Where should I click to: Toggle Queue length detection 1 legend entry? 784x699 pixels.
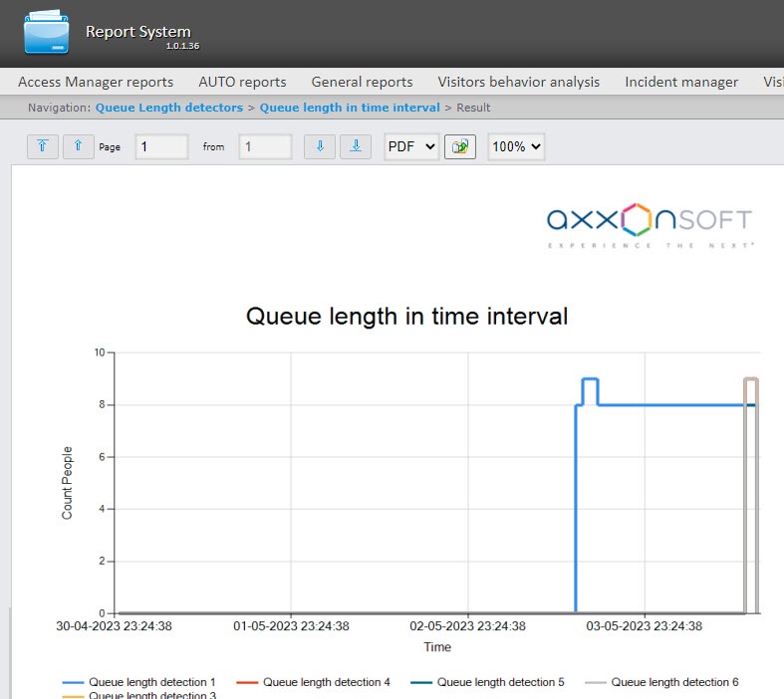click(139, 682)
